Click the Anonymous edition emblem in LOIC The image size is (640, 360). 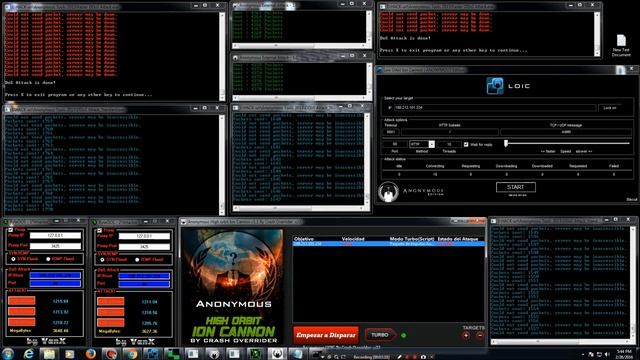point(388,191)
